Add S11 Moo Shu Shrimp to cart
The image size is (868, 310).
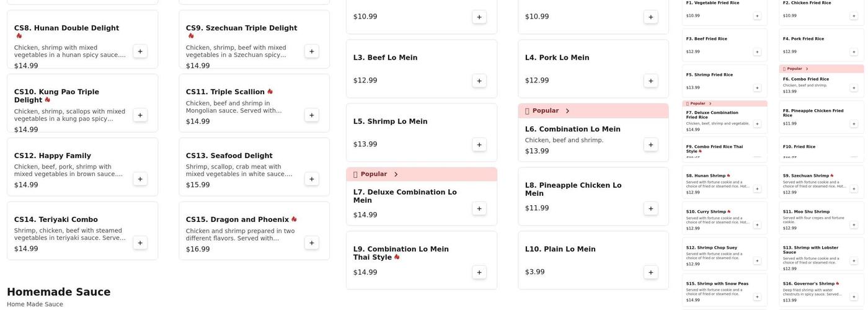point(854,224)
